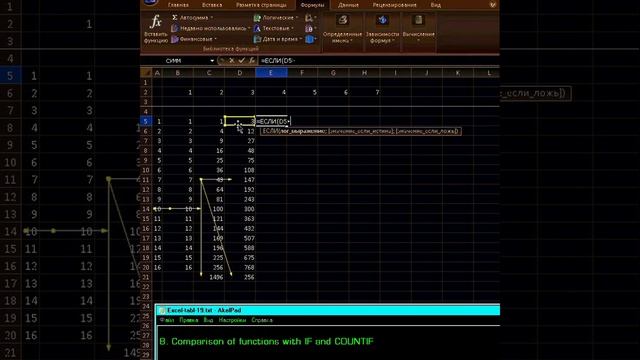Screen dimensions: 640x360
Task: Open the Formula Dependencies group icon
Action: pyautogui.click(x=382, y=20)
